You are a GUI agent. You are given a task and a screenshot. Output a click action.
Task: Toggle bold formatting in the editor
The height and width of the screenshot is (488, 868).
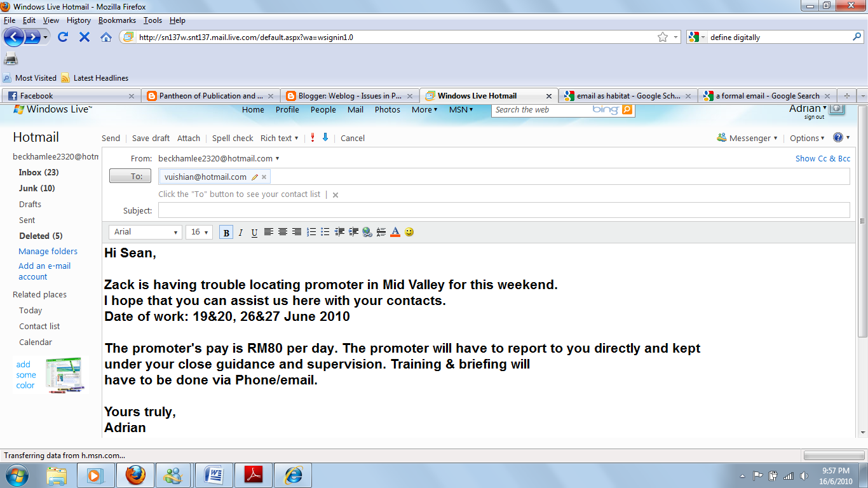pyautogui.click(x=226, y=233)
